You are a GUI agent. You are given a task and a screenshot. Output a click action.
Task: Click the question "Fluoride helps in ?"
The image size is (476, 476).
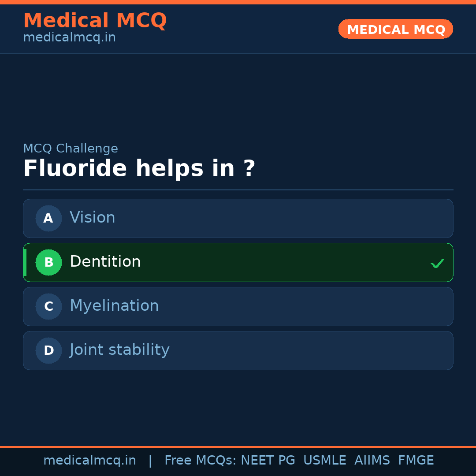point(139,169)
